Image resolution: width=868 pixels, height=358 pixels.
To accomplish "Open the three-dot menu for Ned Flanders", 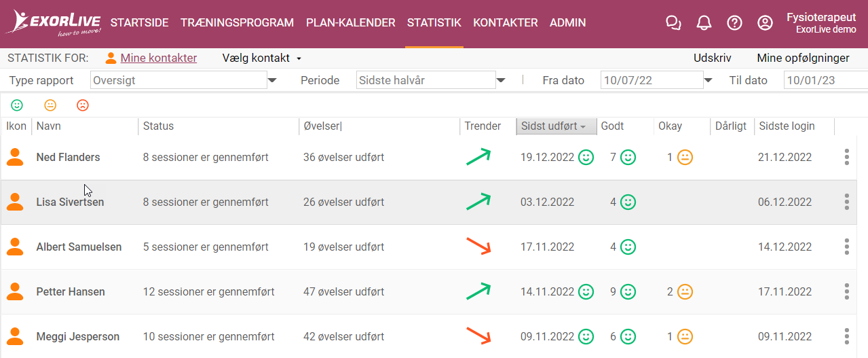I will tap(846, 157).
